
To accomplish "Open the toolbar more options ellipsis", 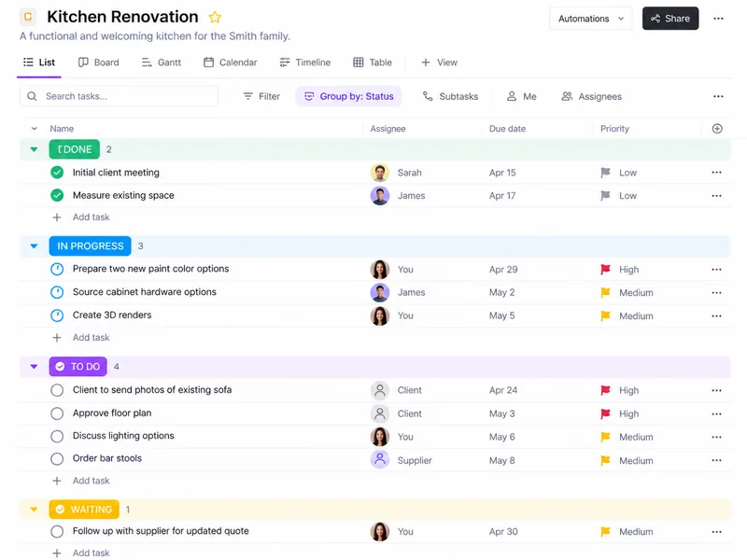I will coord(718,96).
